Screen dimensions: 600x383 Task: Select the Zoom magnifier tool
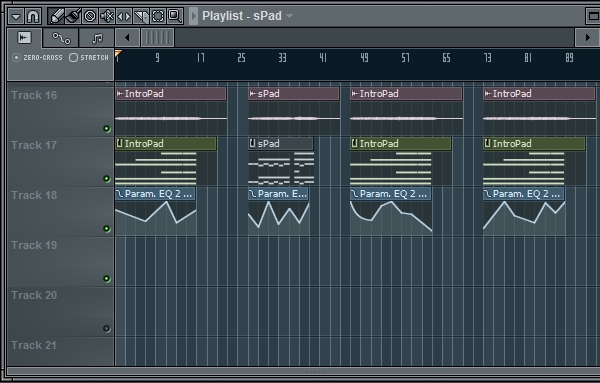click(x=175, y=16)
